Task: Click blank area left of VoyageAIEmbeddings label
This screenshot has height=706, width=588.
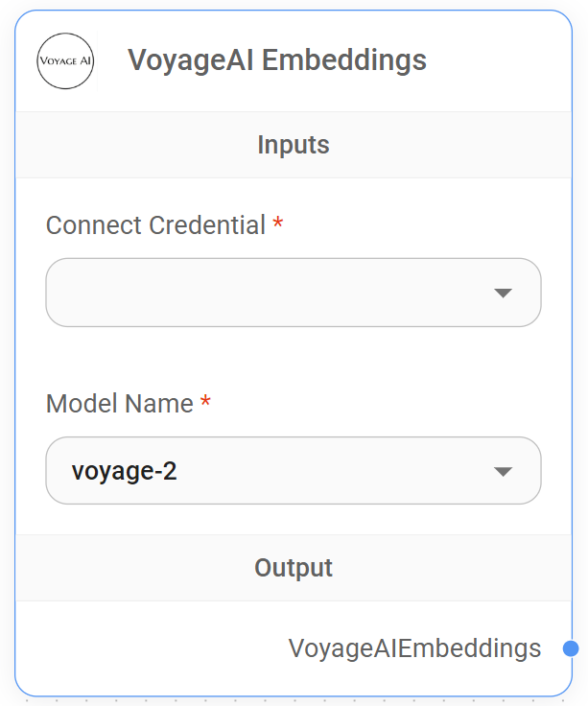Action: tap(144, 649)
